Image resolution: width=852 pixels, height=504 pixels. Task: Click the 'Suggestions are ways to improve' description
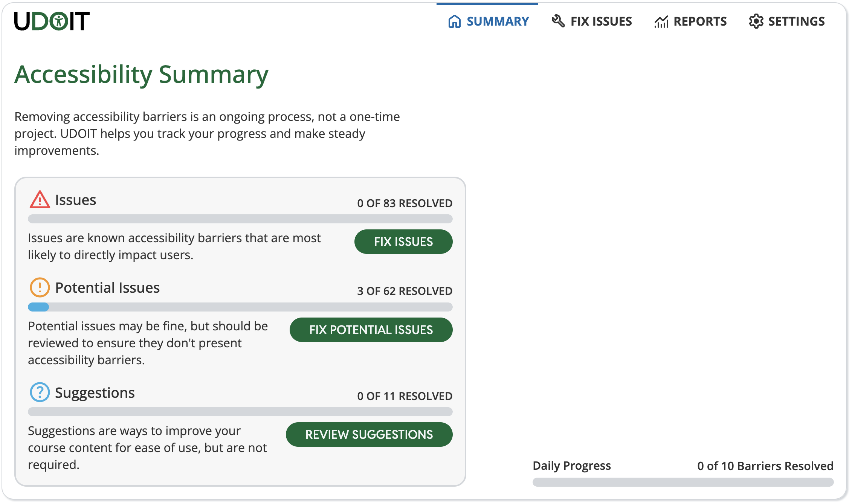[x=147, y=447]
